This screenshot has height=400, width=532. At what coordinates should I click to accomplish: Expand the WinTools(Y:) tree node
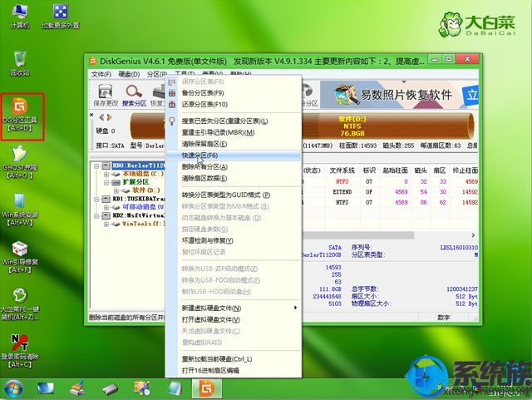(106, 224)
